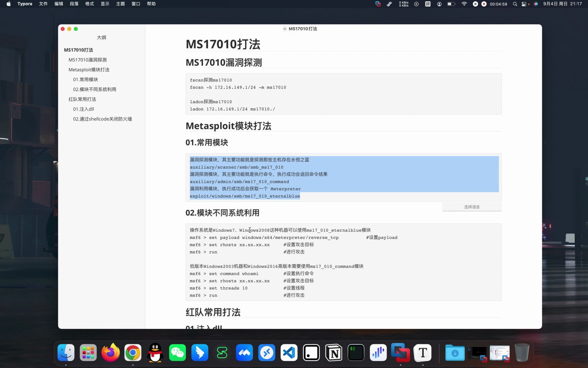The height and width of the screenshot is (368, 588).
Task: Open Tencent Meeting from the dock
Action: coord(244,353)
